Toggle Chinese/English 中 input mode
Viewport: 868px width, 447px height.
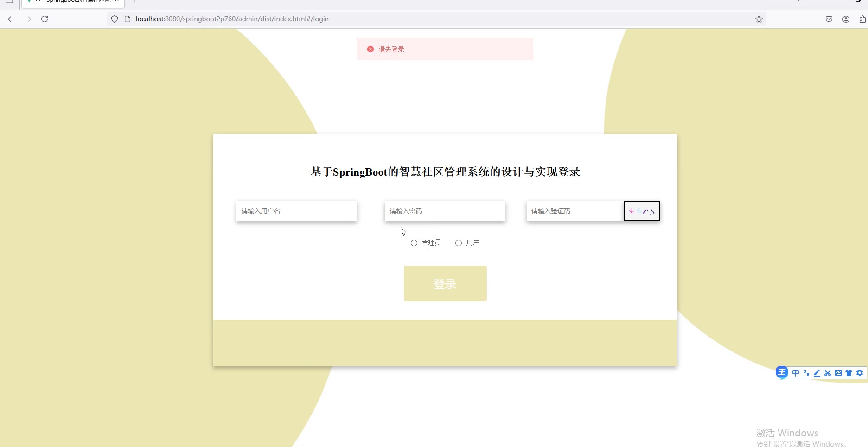(796, 373)
